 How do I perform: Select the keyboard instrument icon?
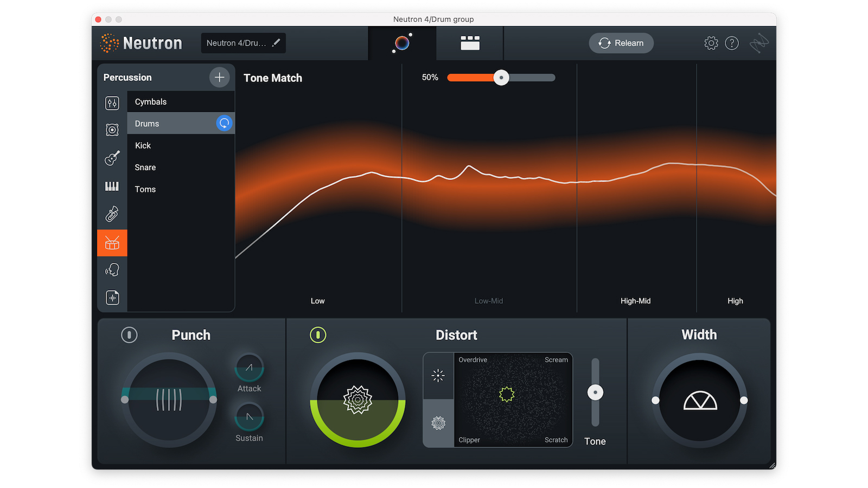click(112, 186)
